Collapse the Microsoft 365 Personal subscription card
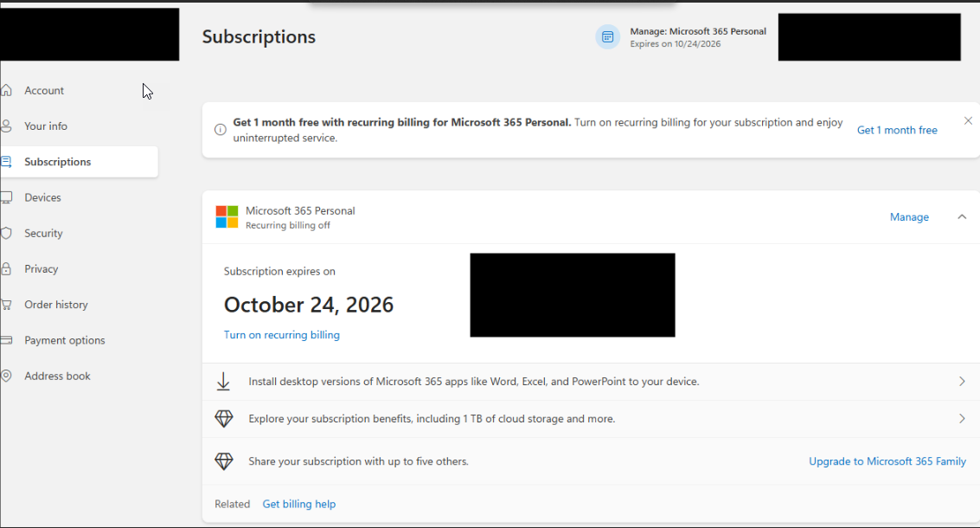 click(x=962, y=217)
